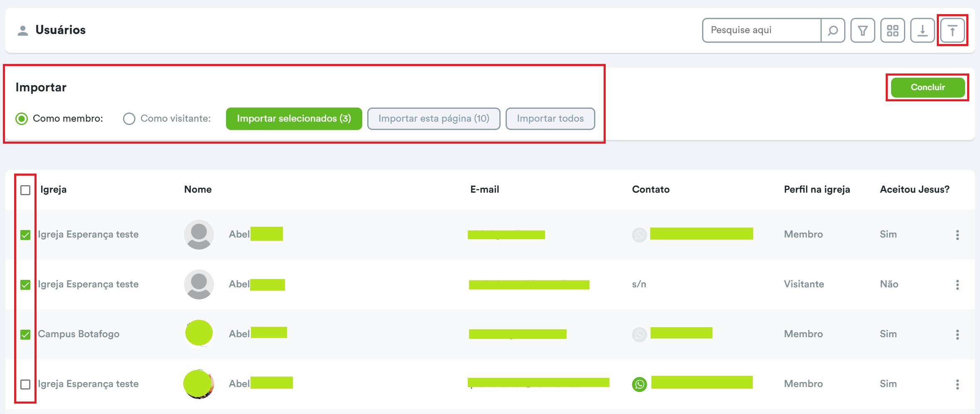
Task: Select the 'Como visitante' radio option
Action: [x=129, y=119]
